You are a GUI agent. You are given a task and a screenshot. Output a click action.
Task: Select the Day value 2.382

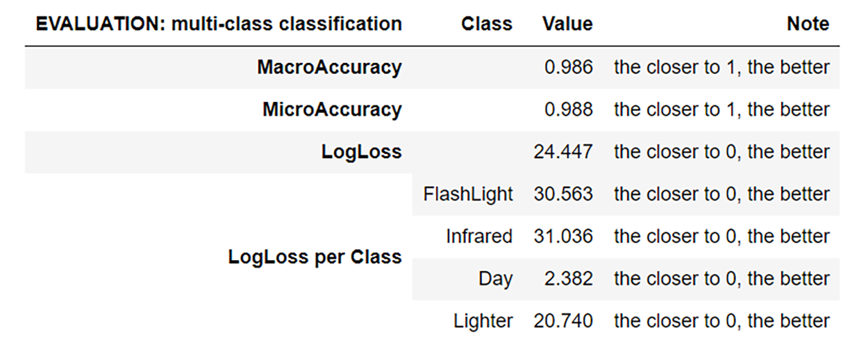point(569,279)
